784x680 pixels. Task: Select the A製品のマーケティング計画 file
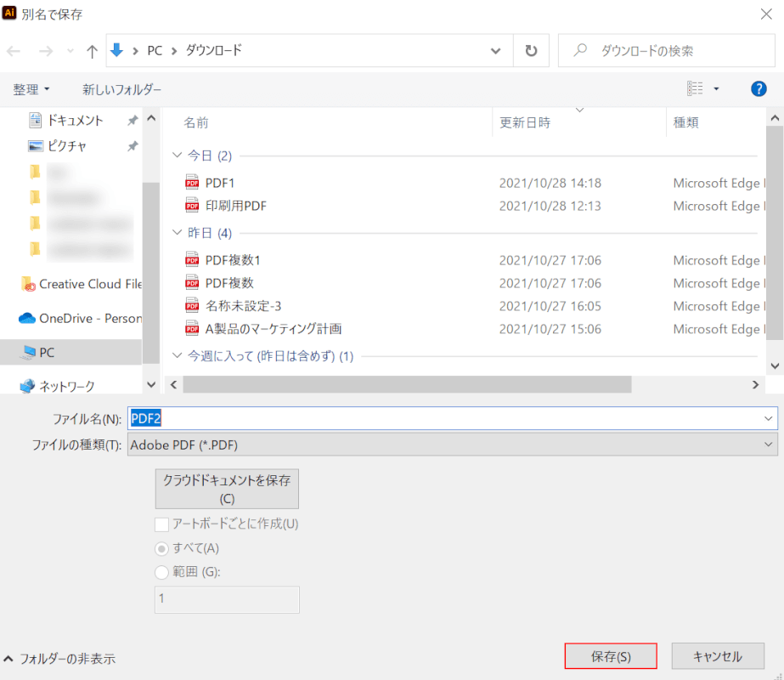coord(274,329)
